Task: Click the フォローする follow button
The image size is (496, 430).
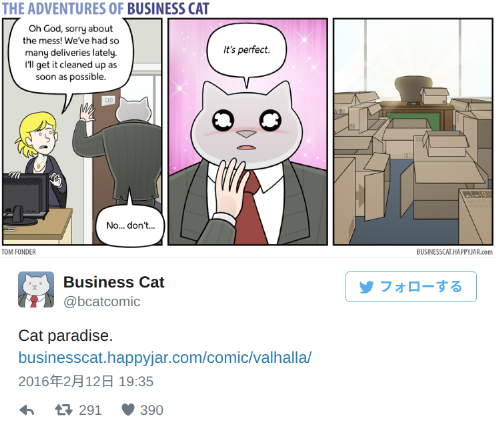Action: (411, 287)
